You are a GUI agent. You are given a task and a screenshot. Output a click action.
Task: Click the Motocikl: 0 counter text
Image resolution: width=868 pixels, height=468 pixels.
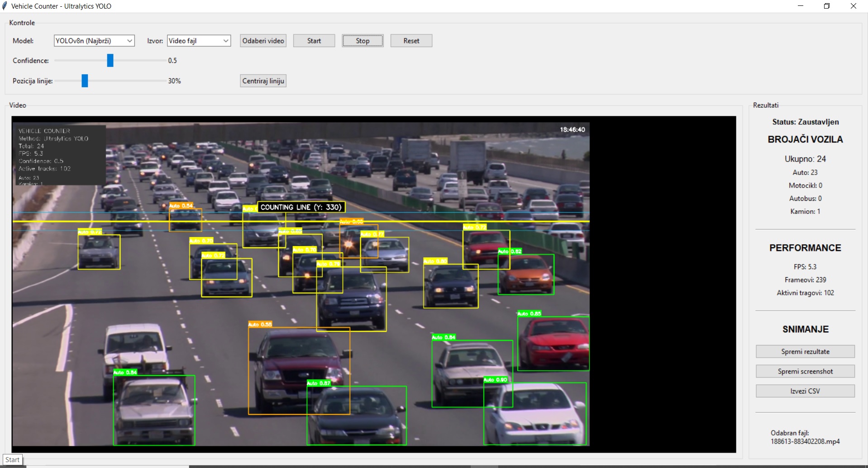point(805,185)
